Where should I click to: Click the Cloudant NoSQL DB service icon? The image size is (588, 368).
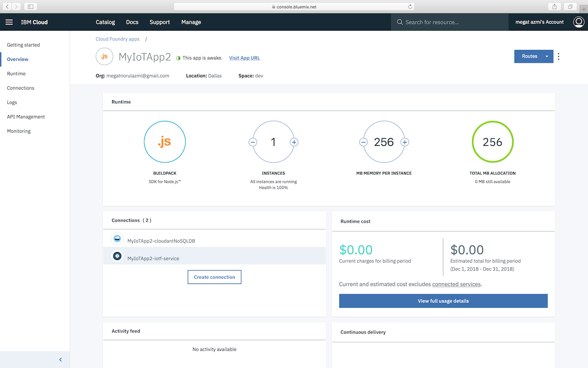click(117, 238)
